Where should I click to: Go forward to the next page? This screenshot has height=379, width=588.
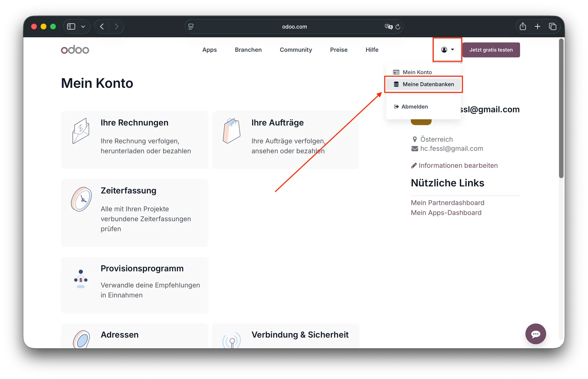116,27
